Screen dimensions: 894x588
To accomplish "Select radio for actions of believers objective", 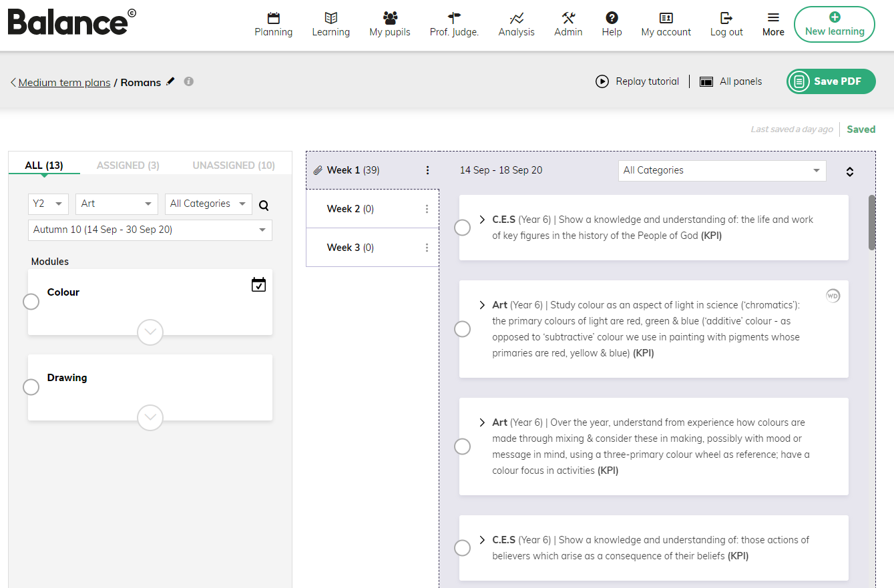I will coord(462,548).
